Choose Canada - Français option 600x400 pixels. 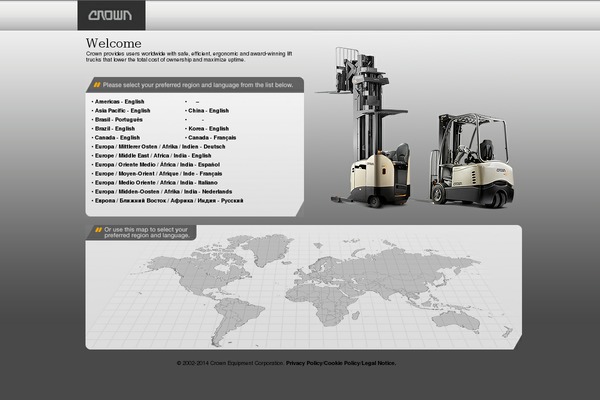(x=212, y=138)
